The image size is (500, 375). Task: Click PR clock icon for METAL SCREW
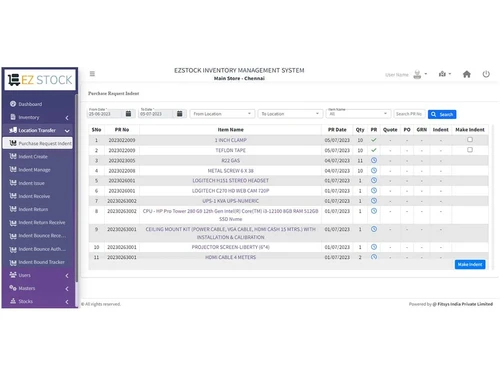[x=374, y=170]
